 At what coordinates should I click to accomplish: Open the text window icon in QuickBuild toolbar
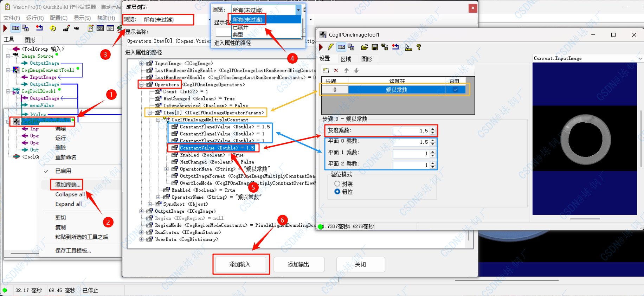[x=110, y=28]
